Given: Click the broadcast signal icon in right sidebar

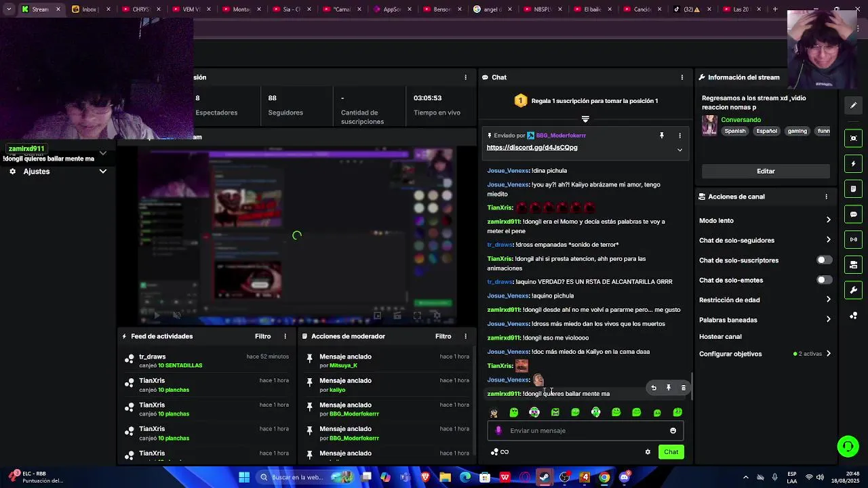Looking at the screenshot, I should [853, 239].
